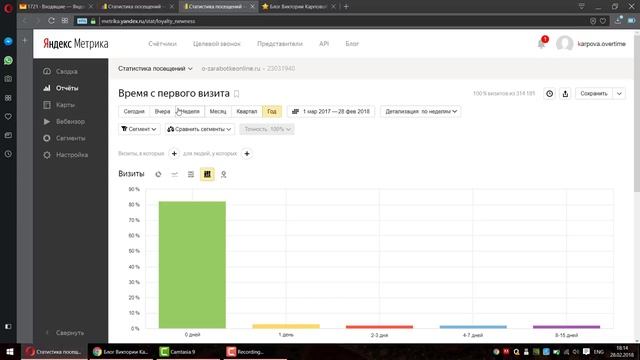The width and height of the screenshot is (640, 360).
Task: Select Квартал period
Action: point(247,111)
